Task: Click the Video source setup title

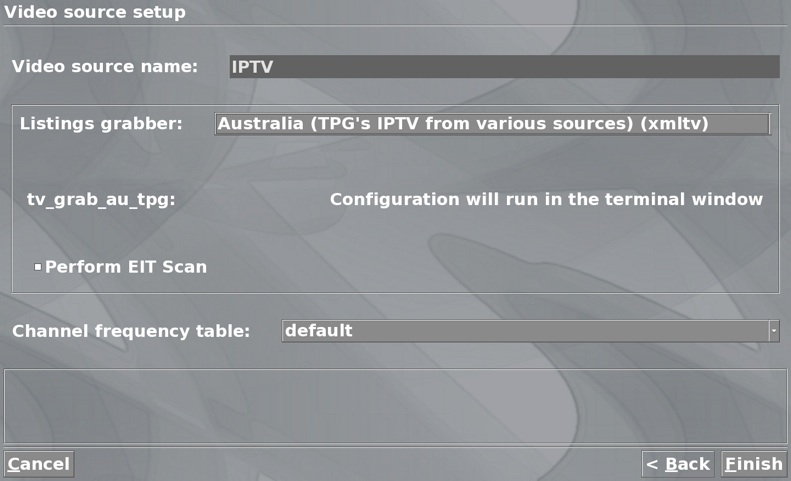Action: click(95, 12)
